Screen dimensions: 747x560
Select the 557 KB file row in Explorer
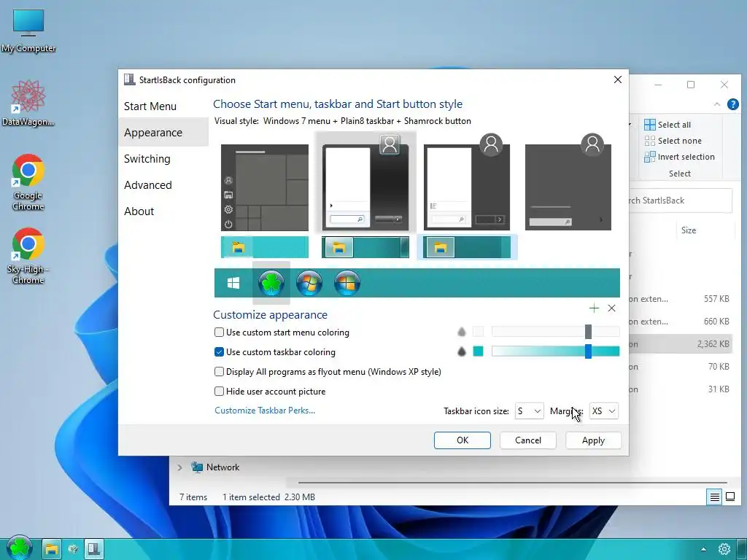[x=681, y=298]
